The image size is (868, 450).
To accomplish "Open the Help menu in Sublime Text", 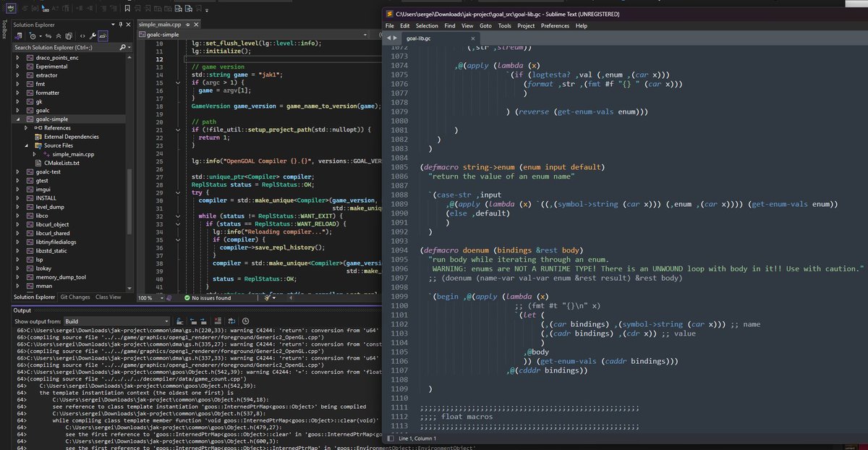I will (582, 25).
